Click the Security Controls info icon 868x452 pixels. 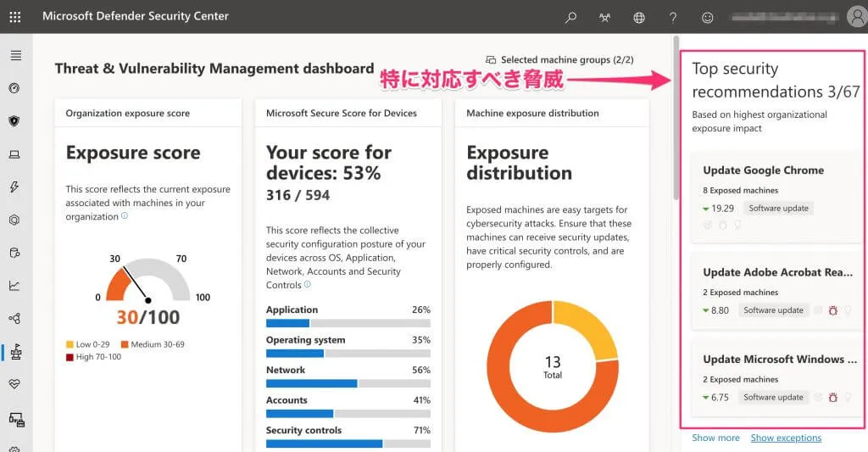(308, 285)
